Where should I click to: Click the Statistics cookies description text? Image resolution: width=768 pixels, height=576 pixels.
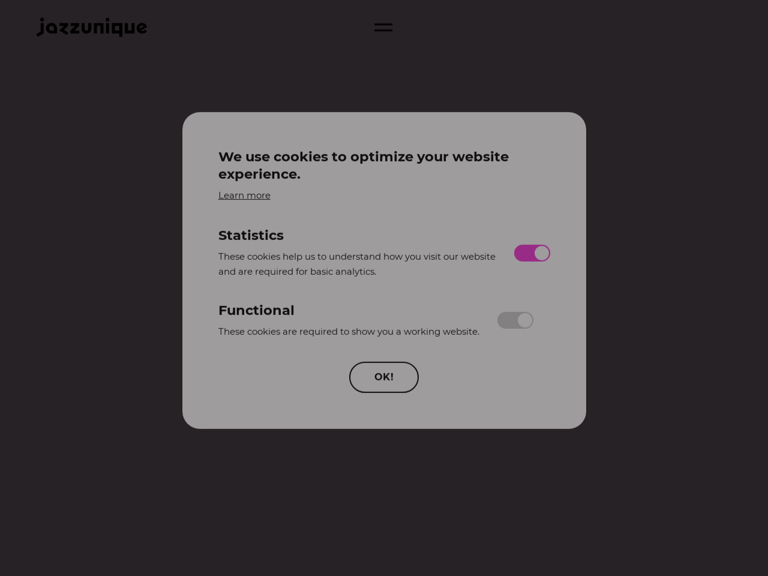[x=357, y=264]
